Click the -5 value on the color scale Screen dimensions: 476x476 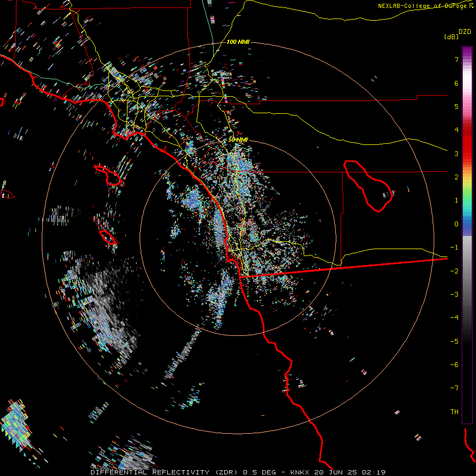(454, 342)
